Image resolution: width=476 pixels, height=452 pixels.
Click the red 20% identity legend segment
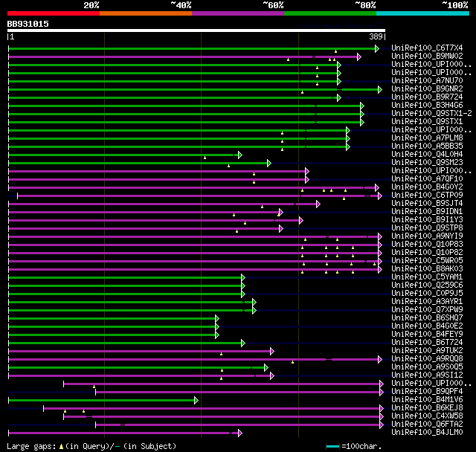54,13
